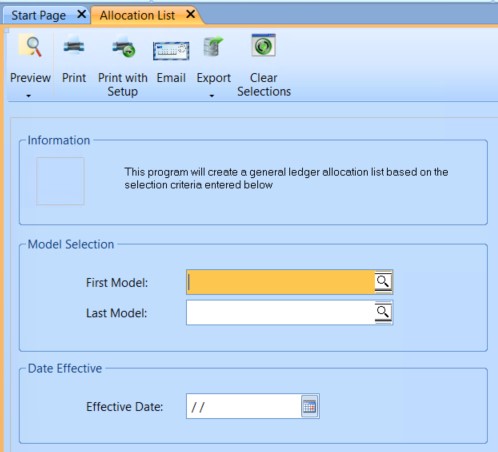Click the Export database icon

213,46
